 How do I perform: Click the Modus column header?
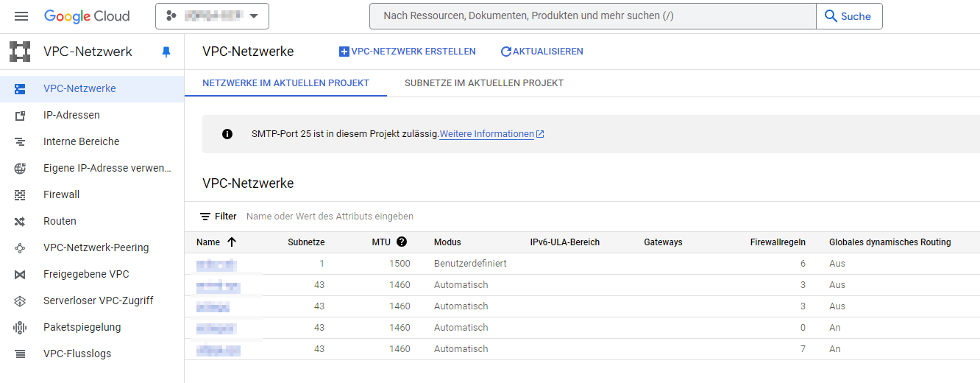tap(447, 242)
